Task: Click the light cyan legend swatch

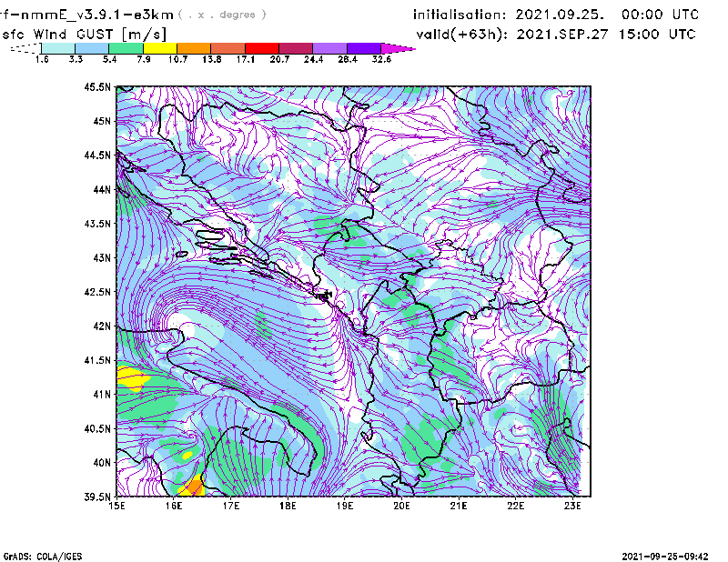Action: pos(58,48)
